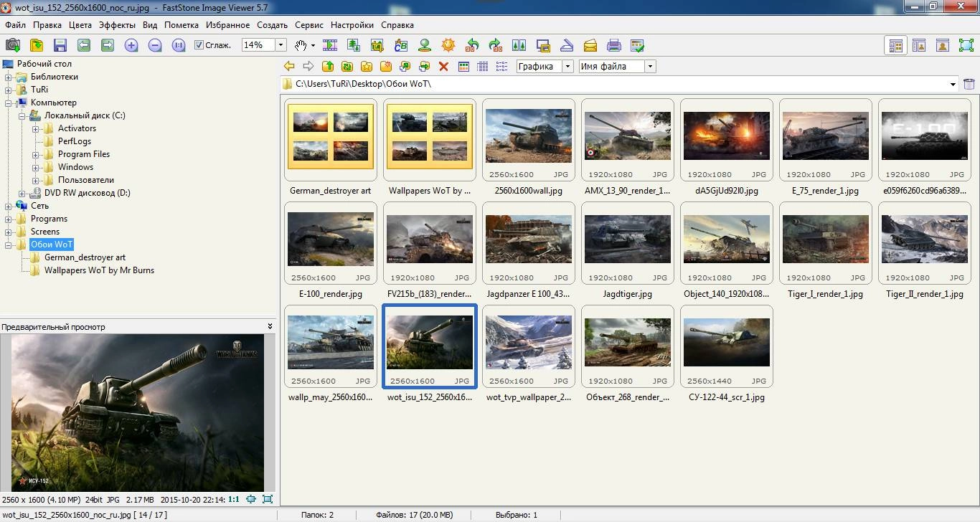Expand the Библиотеки tree node

pos(9,77)
